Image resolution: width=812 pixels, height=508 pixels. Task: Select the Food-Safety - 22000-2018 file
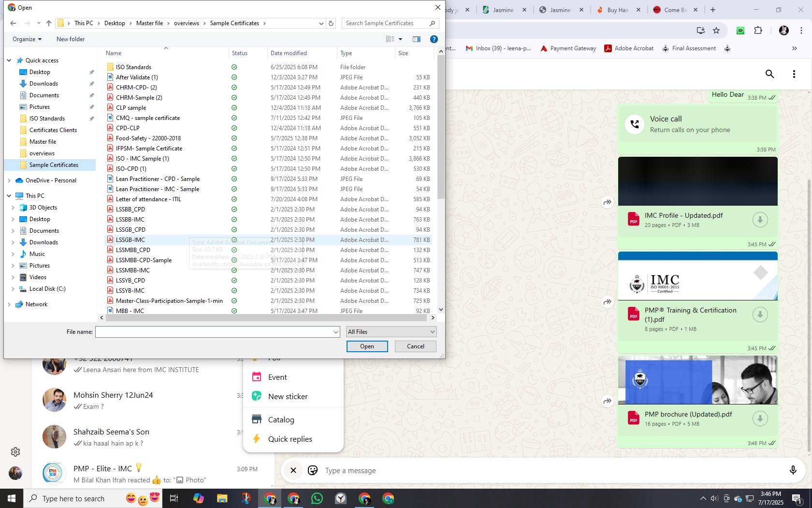[148, 138]
